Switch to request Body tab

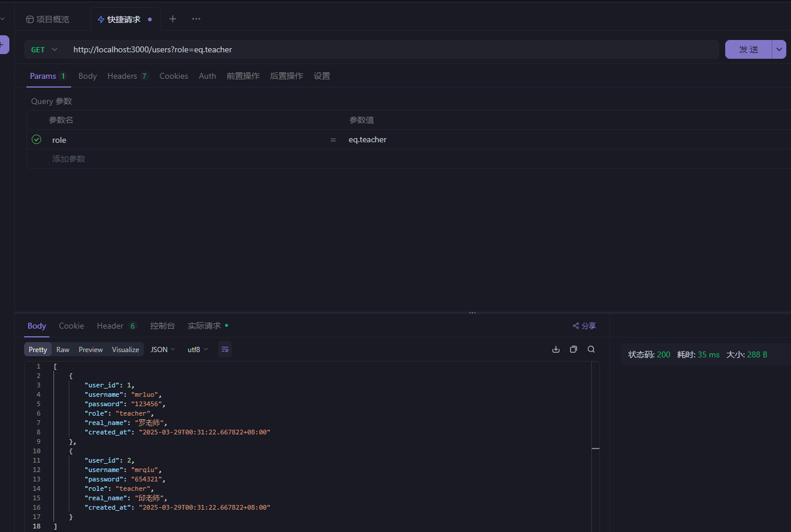point(88,76)
